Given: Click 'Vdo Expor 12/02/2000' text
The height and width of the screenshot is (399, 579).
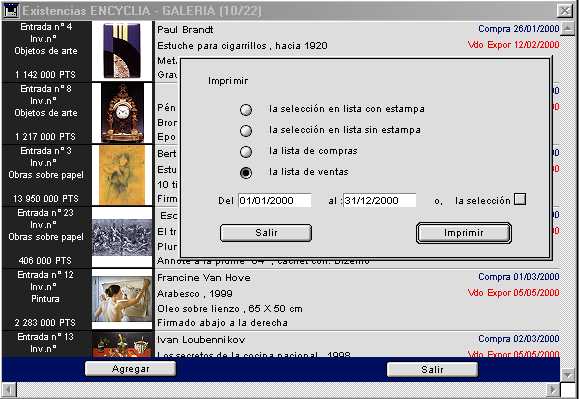Looking at the screenshot, I should click(x=514, y=45).
